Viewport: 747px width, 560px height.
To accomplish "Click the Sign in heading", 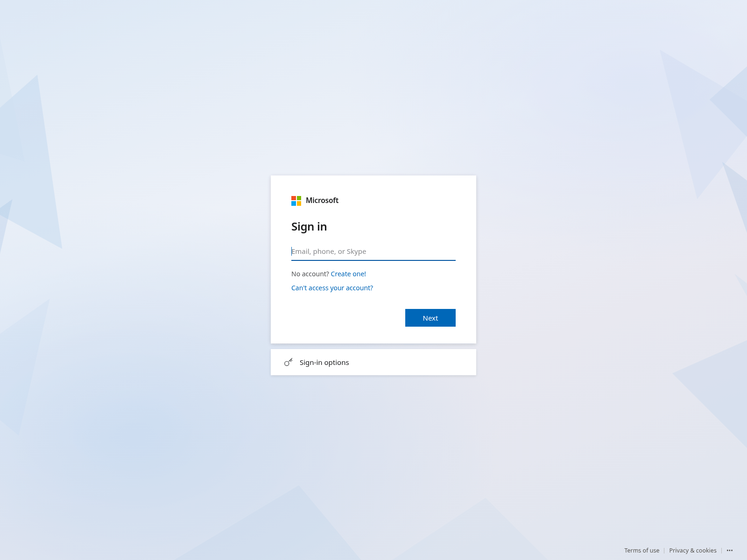I will pos(309,227).
